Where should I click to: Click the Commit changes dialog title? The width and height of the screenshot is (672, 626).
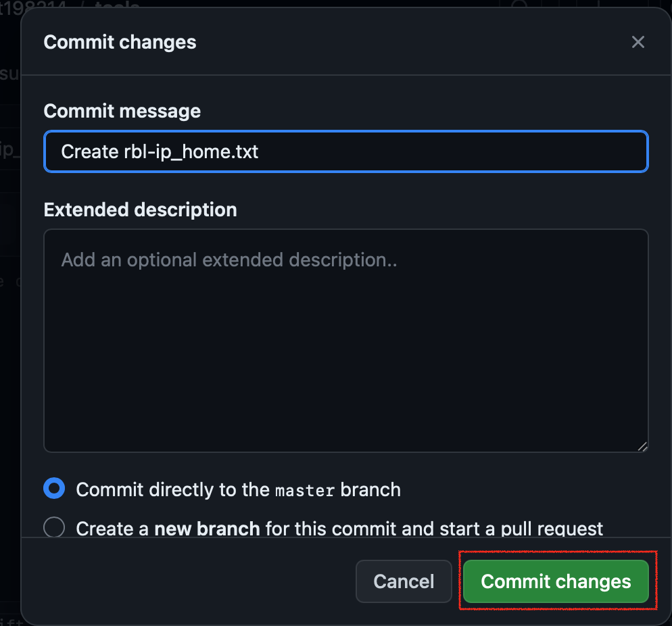[120, 42]
